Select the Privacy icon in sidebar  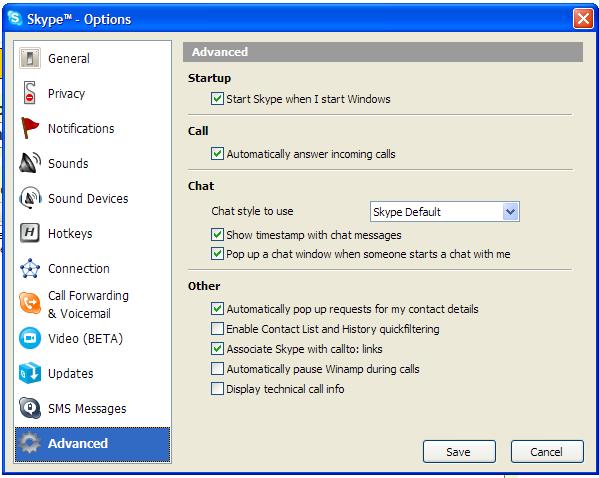[29, 93]
